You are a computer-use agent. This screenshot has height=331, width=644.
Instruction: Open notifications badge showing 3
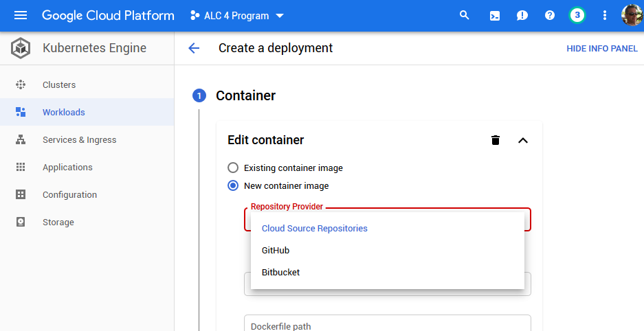point(577,16)
